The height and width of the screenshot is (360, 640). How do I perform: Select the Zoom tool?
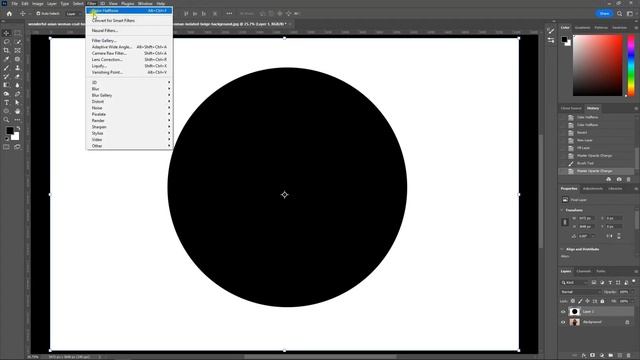coord(6,120)
